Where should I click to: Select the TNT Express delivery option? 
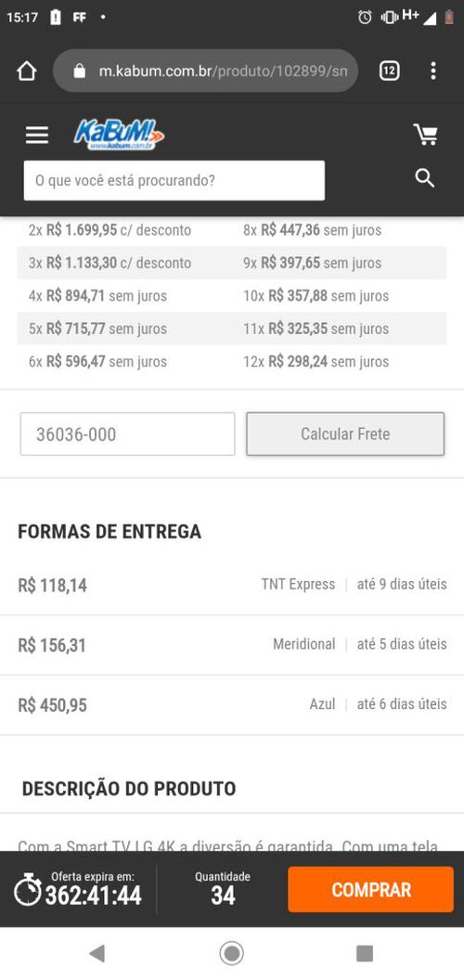coord(232,585)
